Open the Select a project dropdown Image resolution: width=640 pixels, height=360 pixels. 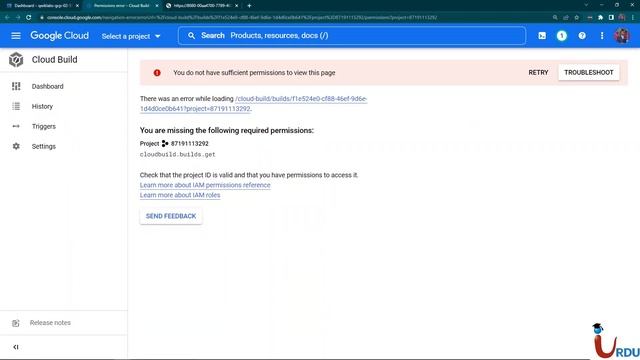point(131,36)
